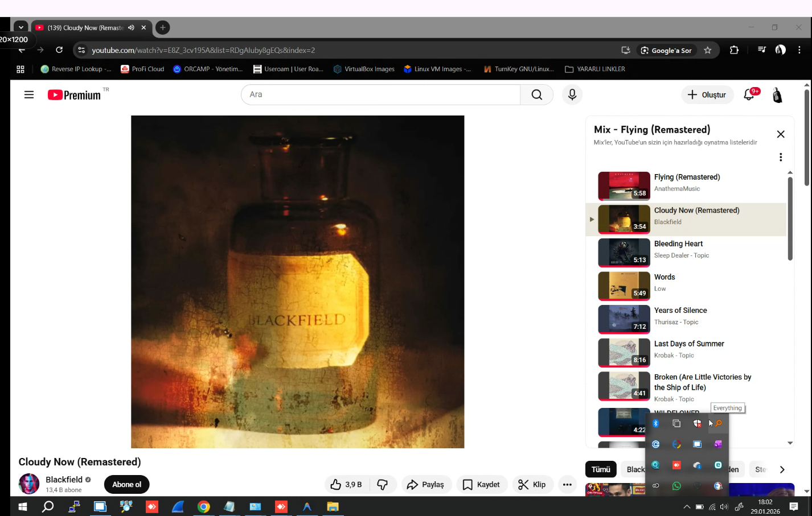The height and width of the screenshot is (516, 812).
Task: Open AnyDesk tray icon
Action: [676, 465]
